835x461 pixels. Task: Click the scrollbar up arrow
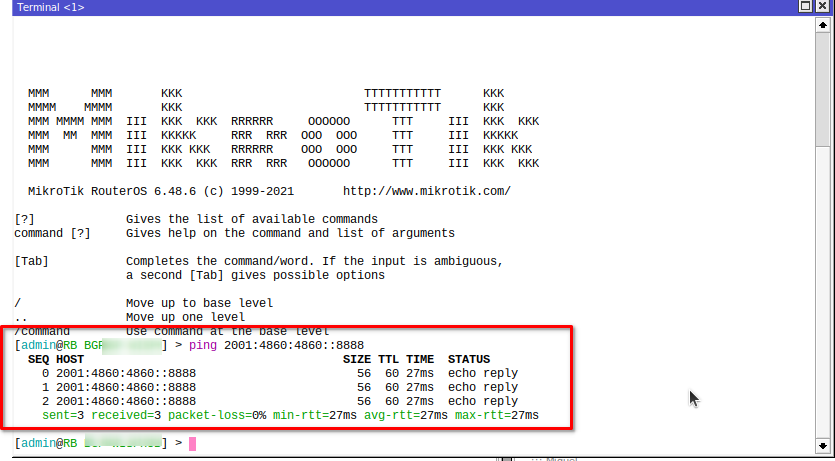click(824, 23)
